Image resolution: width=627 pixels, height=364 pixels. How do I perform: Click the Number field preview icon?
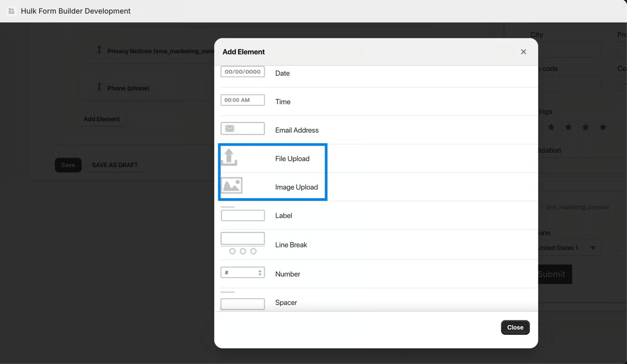pos(242,273)
